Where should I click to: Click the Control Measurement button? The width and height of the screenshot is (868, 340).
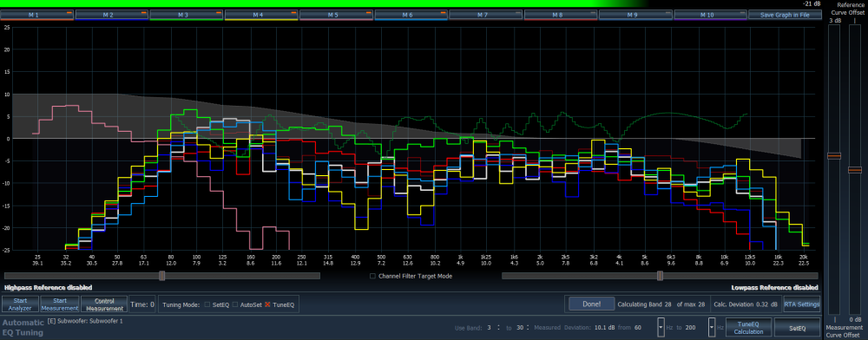[x=104, y=304]
